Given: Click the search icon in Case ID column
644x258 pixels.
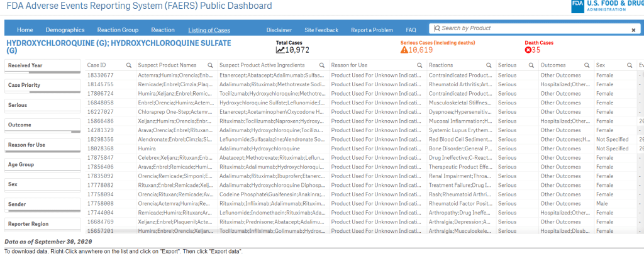Looking at the screenshot, I should click(128, 65).
